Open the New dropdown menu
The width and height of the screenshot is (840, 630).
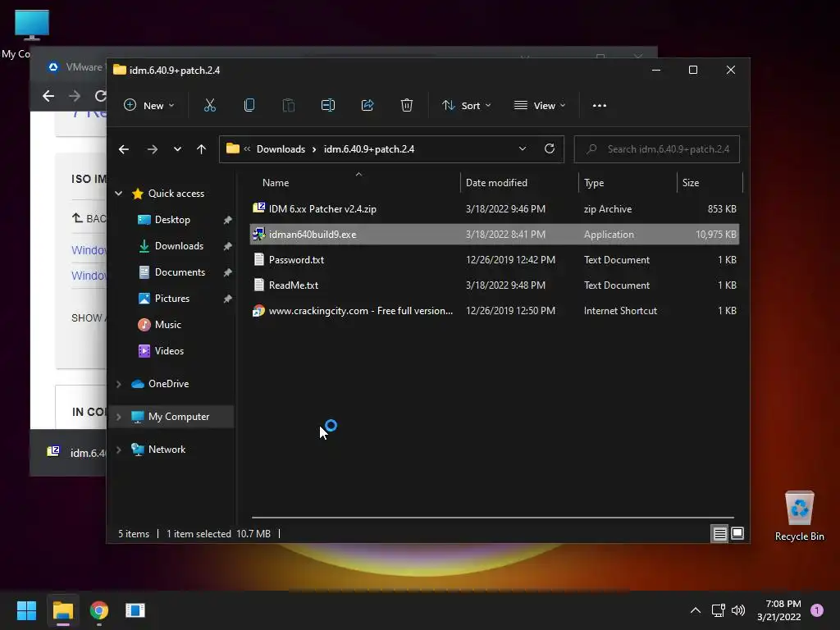(149, 106)
